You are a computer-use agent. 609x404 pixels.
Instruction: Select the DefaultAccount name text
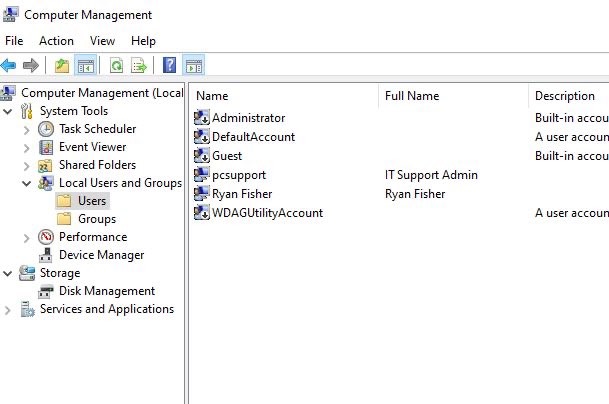pos(254,137)
